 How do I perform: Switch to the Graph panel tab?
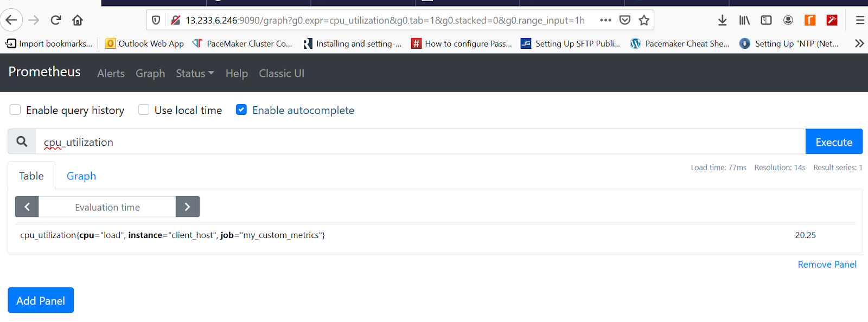coord(81,176)
